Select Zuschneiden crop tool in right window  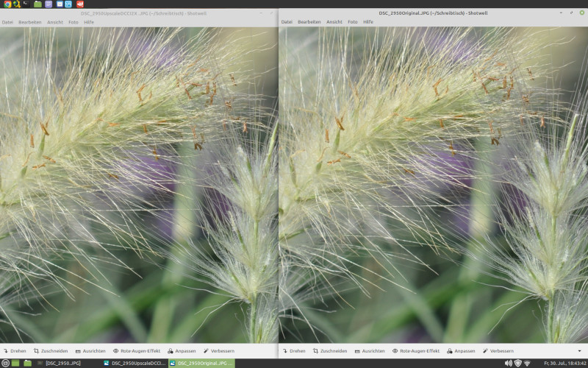tap(330, 351)
